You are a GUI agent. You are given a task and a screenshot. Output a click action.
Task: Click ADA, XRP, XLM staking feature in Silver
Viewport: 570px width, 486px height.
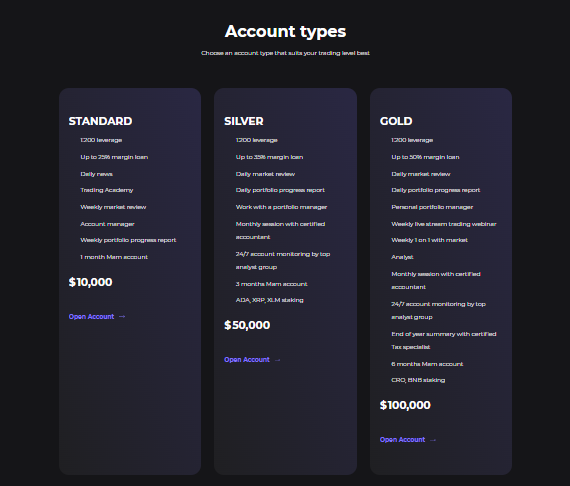point(269,300)
